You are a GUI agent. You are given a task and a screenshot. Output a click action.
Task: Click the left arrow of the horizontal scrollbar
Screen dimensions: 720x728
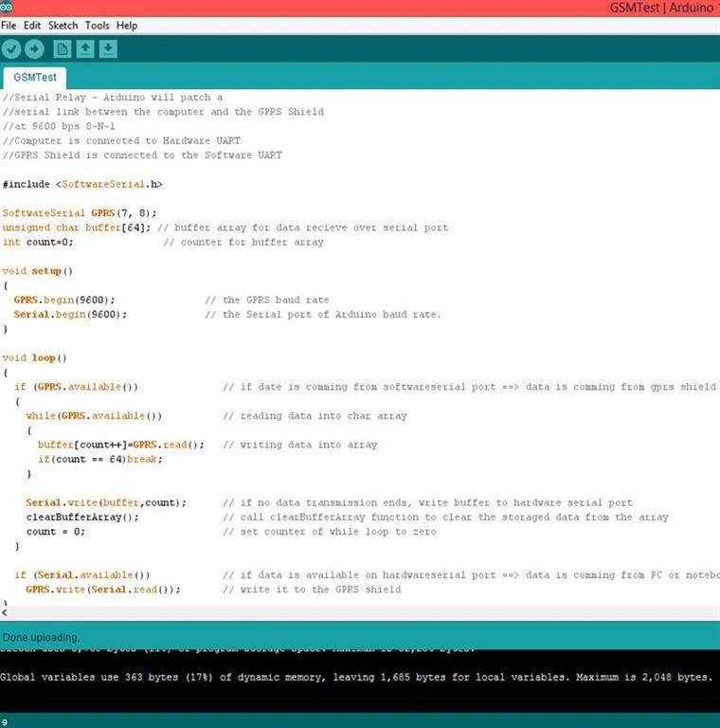[x=4, y=613]
